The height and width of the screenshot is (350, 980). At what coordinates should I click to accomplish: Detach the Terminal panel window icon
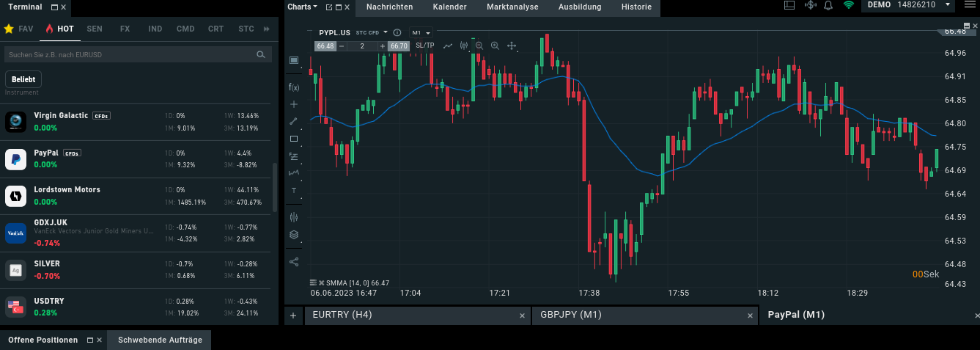tap(55, 7)
